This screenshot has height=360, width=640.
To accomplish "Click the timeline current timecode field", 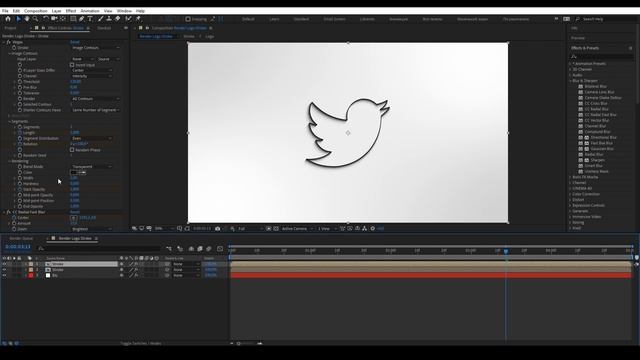I will (x=18, y=247).
